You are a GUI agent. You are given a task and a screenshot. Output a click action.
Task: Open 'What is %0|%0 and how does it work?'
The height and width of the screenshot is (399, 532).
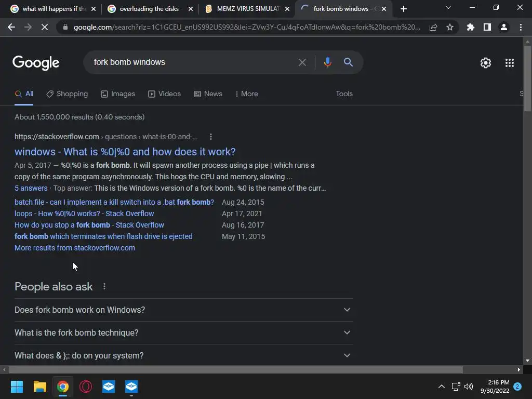point(125,152)
